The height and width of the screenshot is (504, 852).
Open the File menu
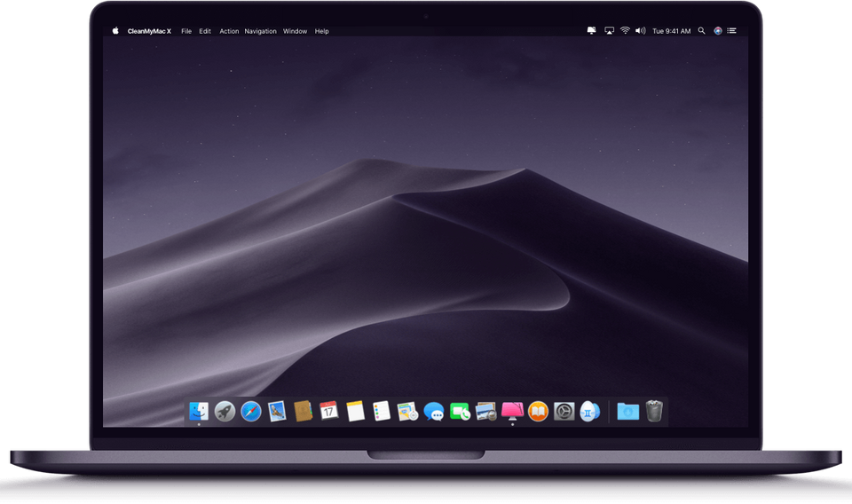[x=186, y=32]
